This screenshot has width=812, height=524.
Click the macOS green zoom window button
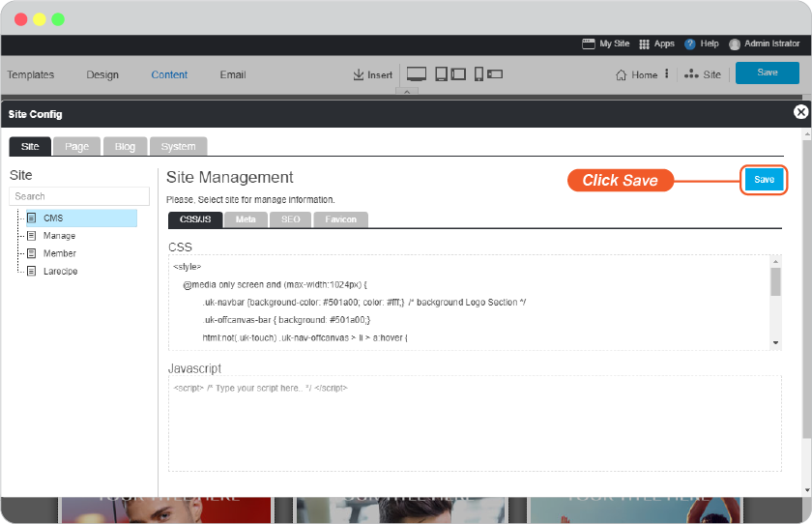(x=58, y=19)
